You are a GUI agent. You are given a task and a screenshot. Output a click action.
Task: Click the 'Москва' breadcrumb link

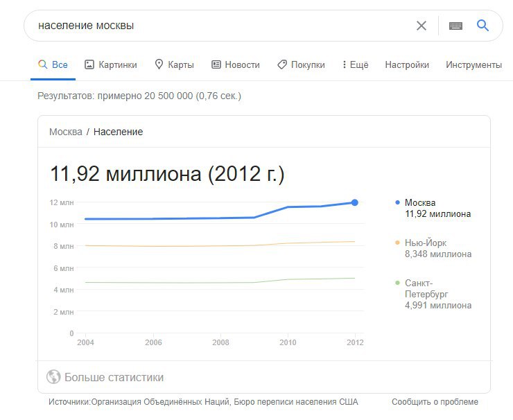66,132
